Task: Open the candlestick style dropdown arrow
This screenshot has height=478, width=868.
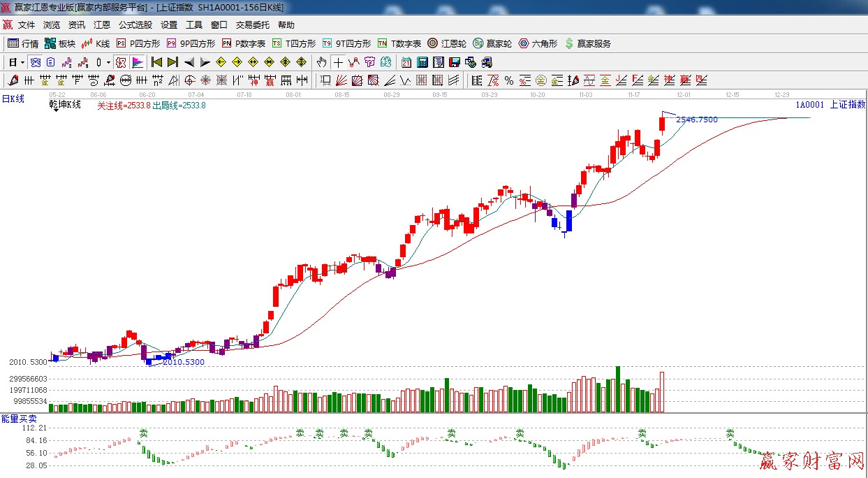Action: point(108,62)
